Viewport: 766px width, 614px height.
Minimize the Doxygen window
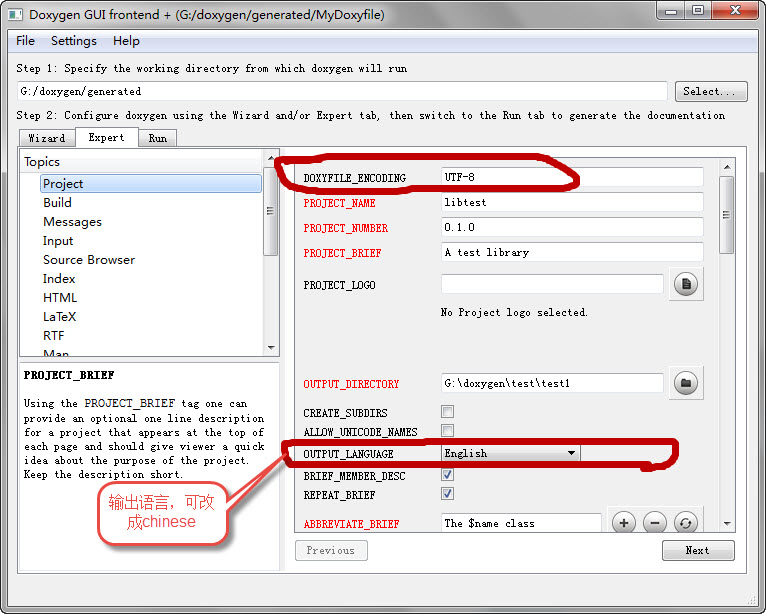[671, 11]
